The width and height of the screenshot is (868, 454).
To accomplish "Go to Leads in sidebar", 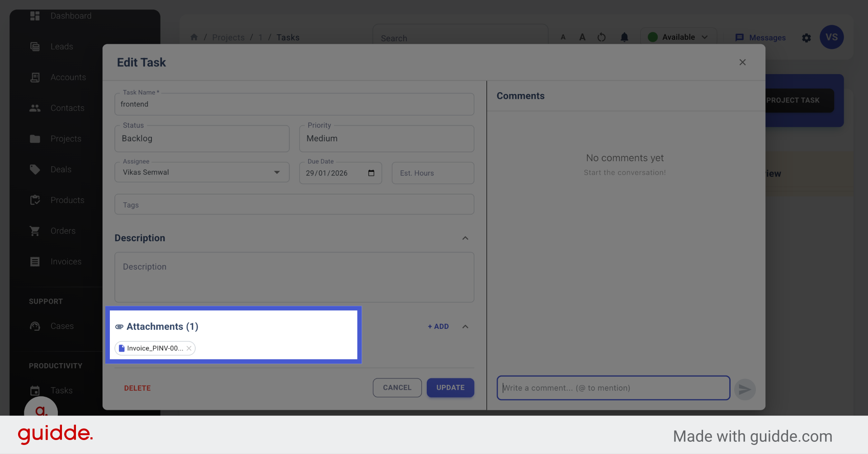I will coord(61,47).
